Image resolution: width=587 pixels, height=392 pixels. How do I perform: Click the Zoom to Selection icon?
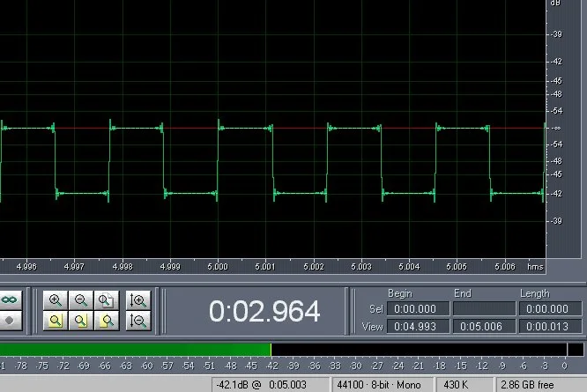(x=56, y=322)
